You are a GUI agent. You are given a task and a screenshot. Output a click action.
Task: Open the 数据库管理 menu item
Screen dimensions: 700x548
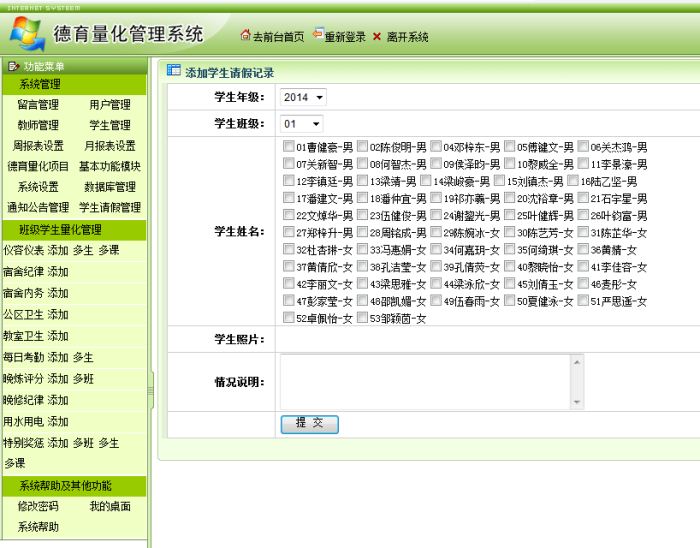(110, 187)
